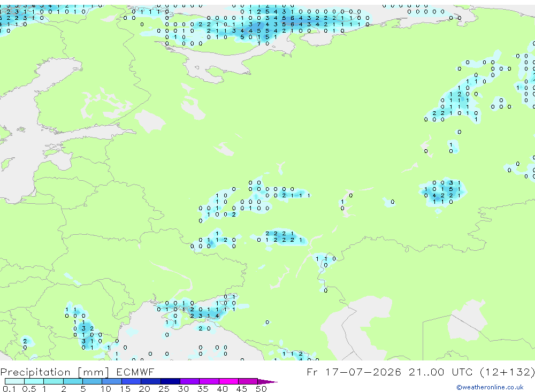
Task: Click the legend label "40"
Action: (222, 389)
